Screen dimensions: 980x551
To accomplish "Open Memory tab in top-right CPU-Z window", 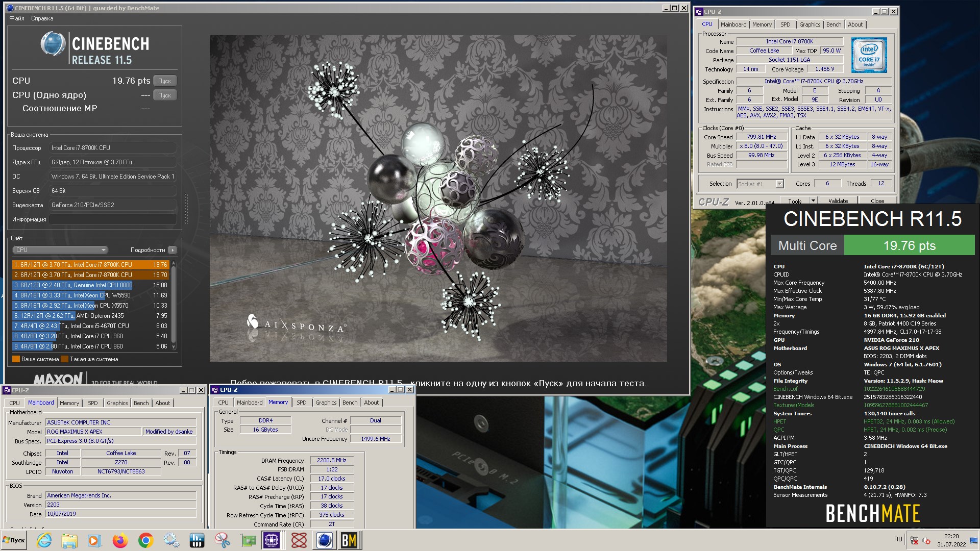I will tap(762, 24).
